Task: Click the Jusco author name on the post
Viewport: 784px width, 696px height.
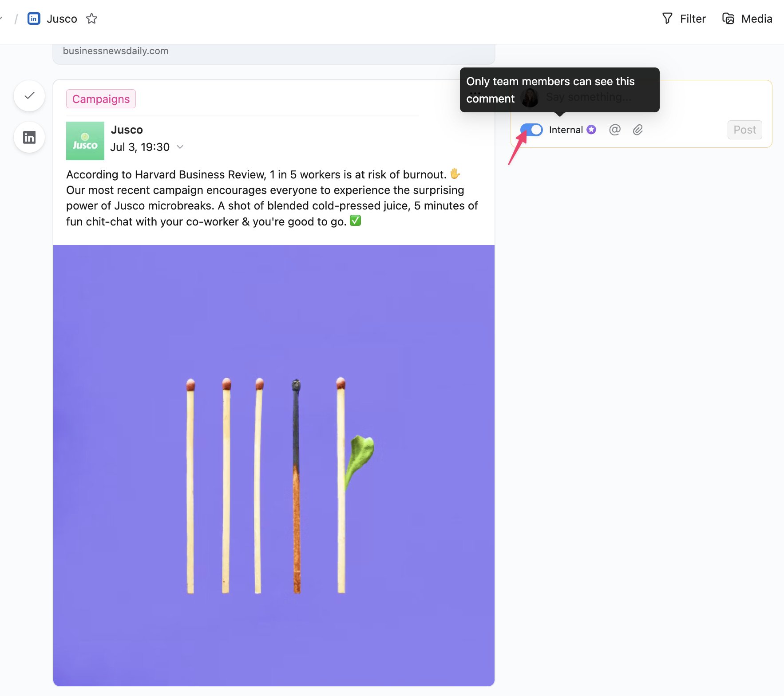Action: coord(127,130)
